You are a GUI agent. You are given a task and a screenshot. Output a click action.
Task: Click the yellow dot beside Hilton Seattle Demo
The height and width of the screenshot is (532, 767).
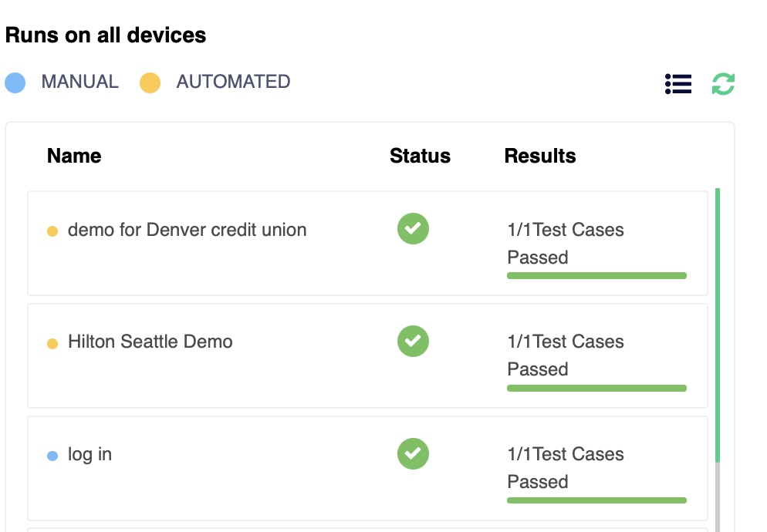tap(52, 343)
